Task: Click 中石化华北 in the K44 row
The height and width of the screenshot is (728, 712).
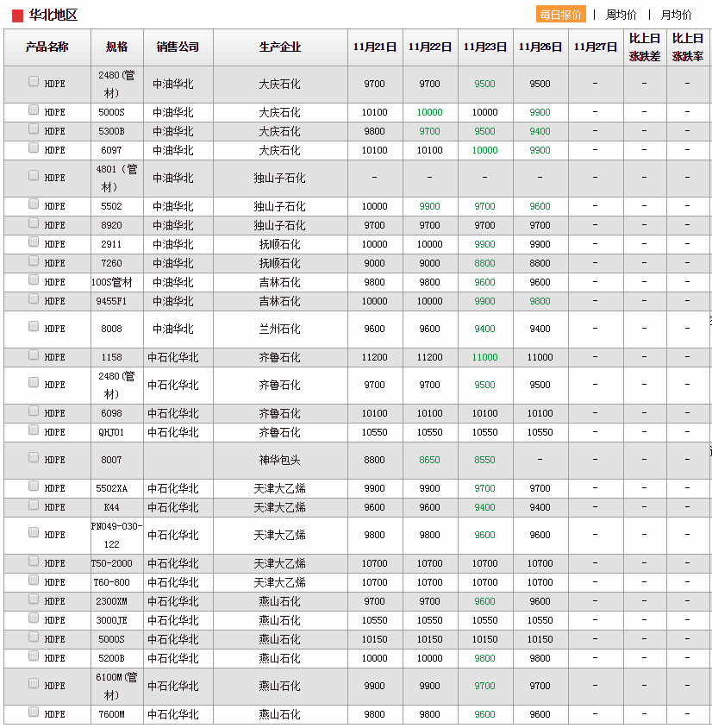Action: click(x=173, y=507)
